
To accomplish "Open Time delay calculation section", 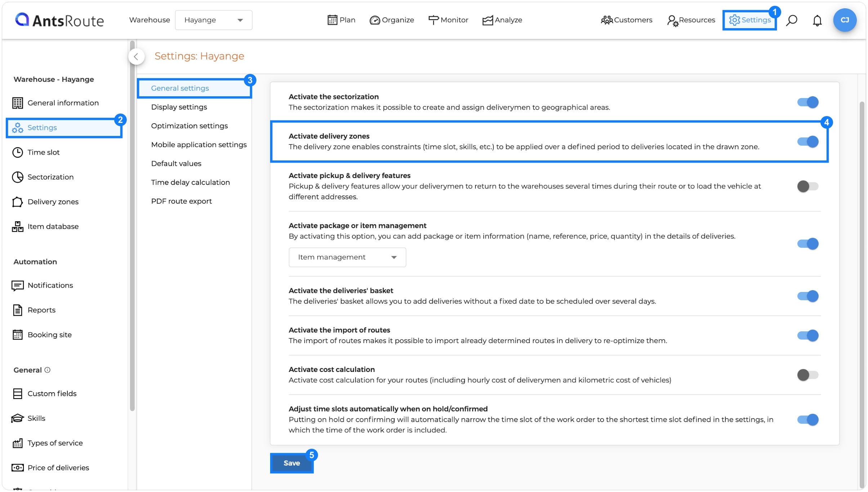I will pos(190,182).
